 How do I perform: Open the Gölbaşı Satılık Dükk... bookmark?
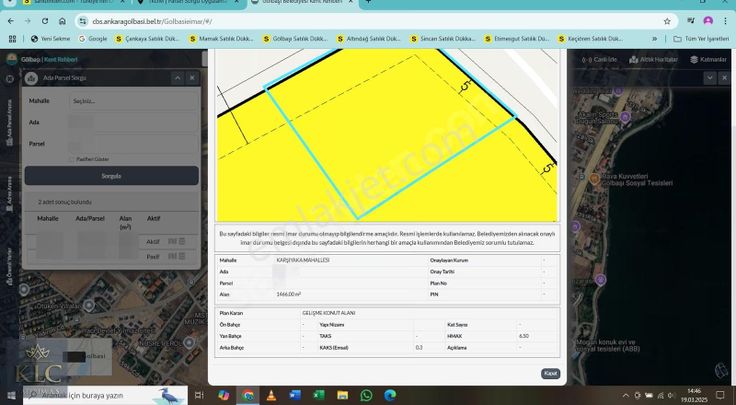click(x=295, y=39)
